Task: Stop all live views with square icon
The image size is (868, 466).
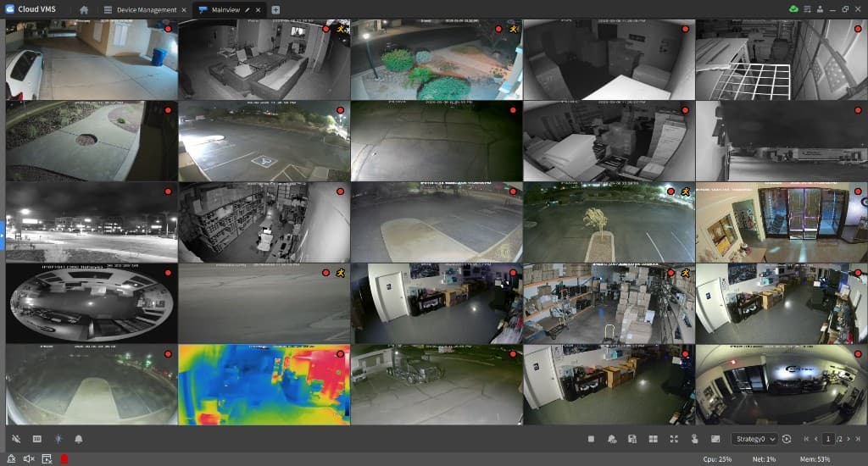Action: click(591, 439)
